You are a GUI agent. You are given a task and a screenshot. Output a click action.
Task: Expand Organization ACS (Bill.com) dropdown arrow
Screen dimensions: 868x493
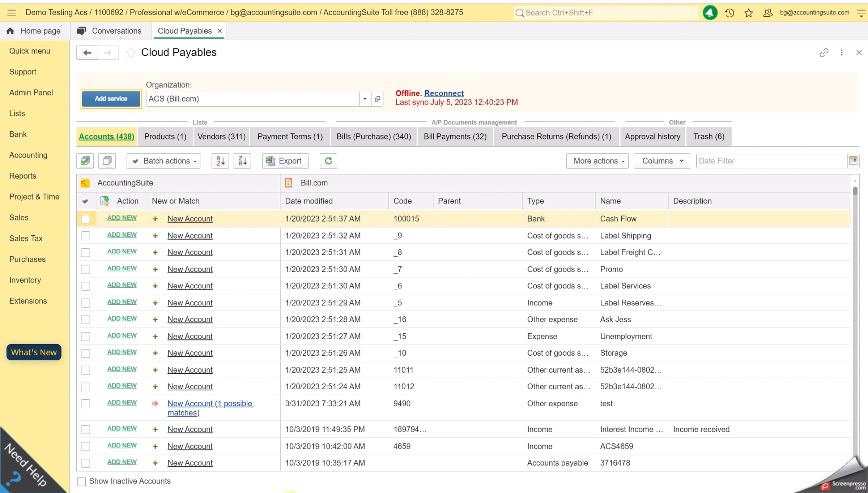[x=365, y=99]
